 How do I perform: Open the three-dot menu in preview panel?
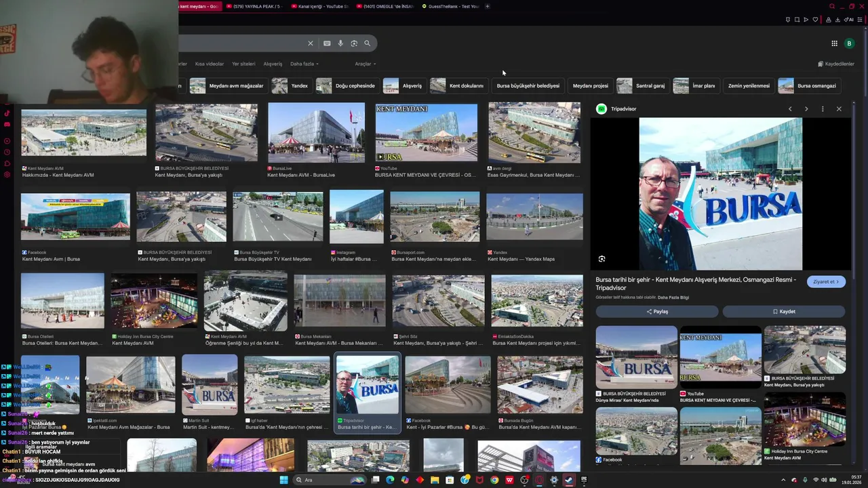pyautogui.click(x=823, y=109)
